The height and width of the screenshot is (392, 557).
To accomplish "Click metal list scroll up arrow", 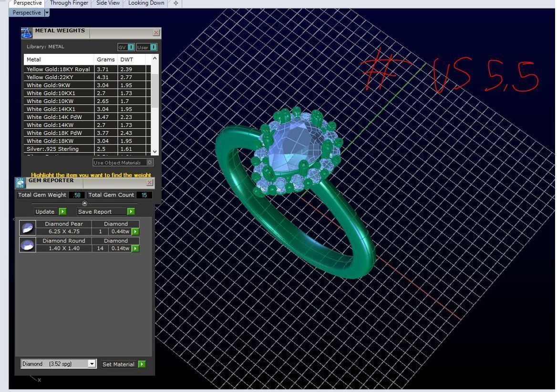I will (x=155, y=58).
